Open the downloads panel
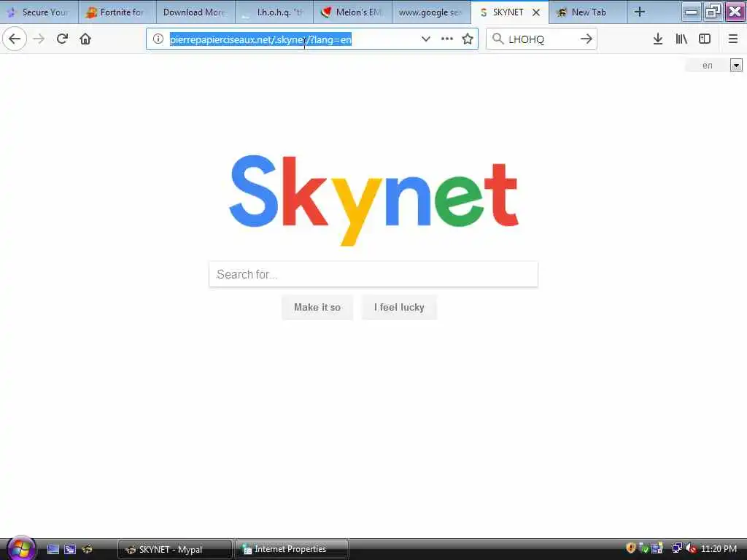Screen dimensions: 747x560 click(658, 39)
